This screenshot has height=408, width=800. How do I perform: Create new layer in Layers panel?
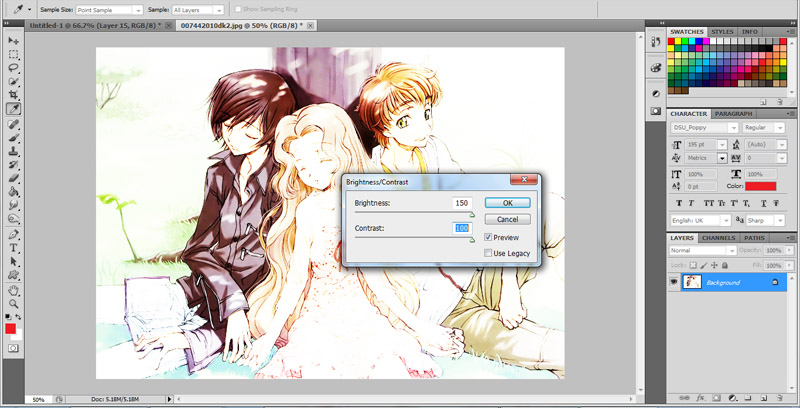(764, 397)
